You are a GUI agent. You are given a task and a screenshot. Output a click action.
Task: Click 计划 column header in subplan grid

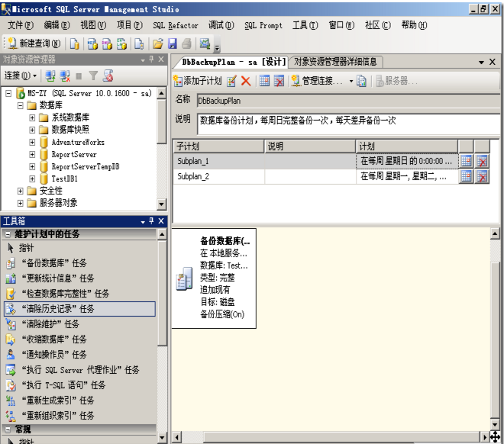(406, 146)
